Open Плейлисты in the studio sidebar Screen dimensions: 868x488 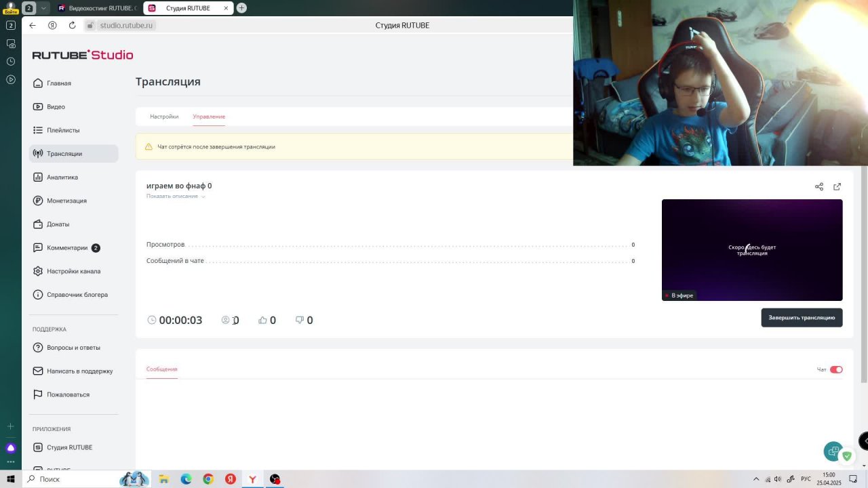(x=73, y=130)
